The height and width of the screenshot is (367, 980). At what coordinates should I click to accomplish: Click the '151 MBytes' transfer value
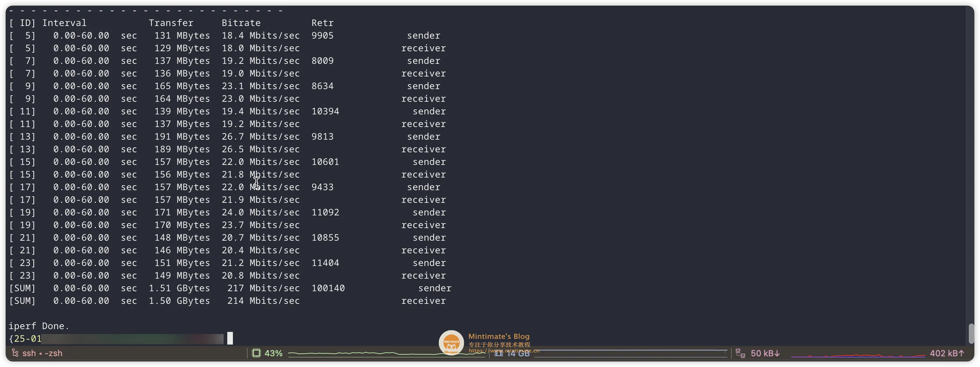pyautogui.click(x=182, y=263)
